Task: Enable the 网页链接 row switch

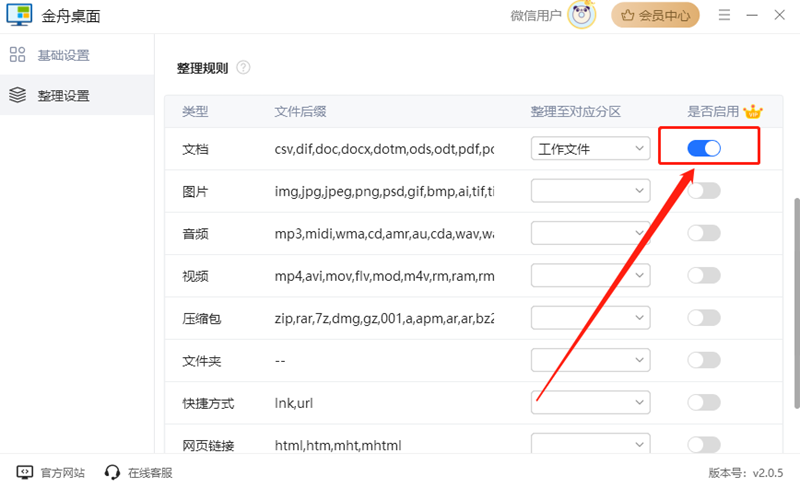Action: tap(704, 444)
